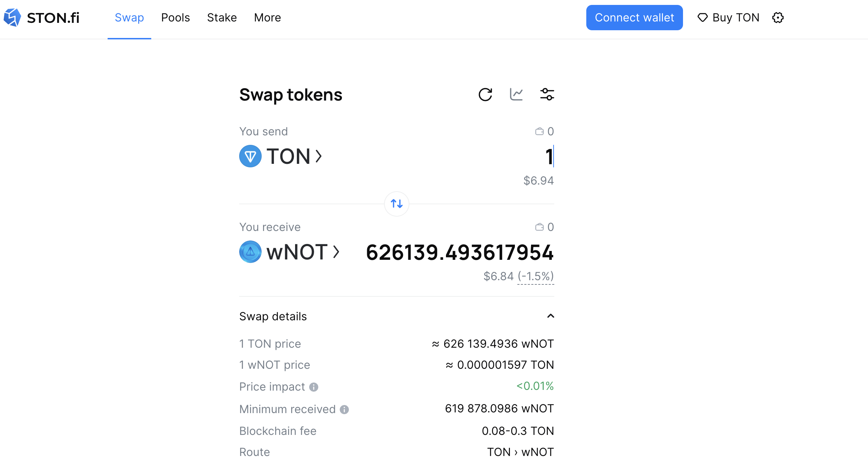Show Minimum received info tooltip

pos(344,410)
